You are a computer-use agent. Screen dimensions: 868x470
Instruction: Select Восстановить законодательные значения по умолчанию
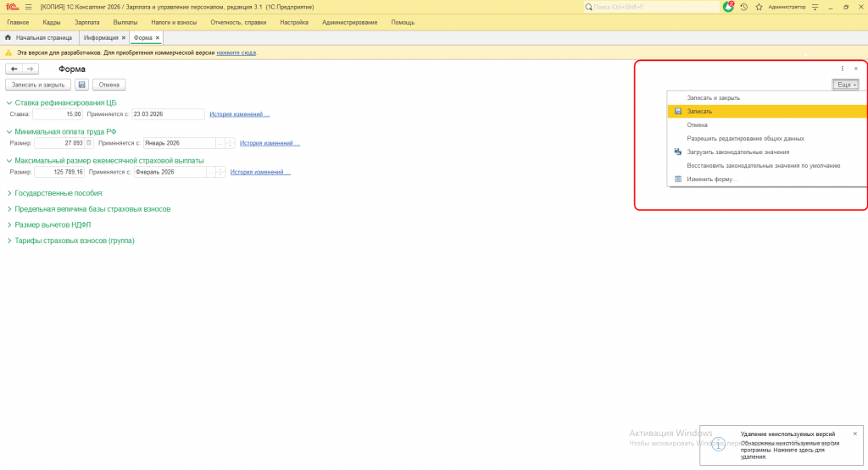[767, 165]
